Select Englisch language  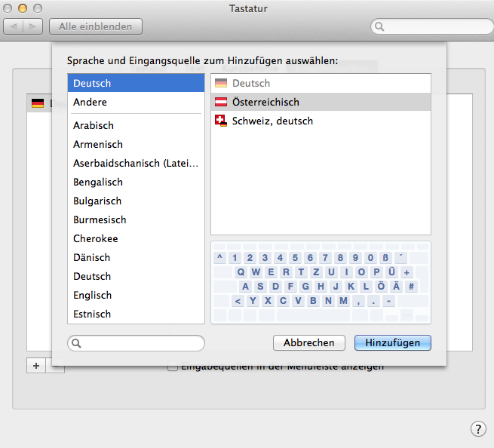coord(136,295)
